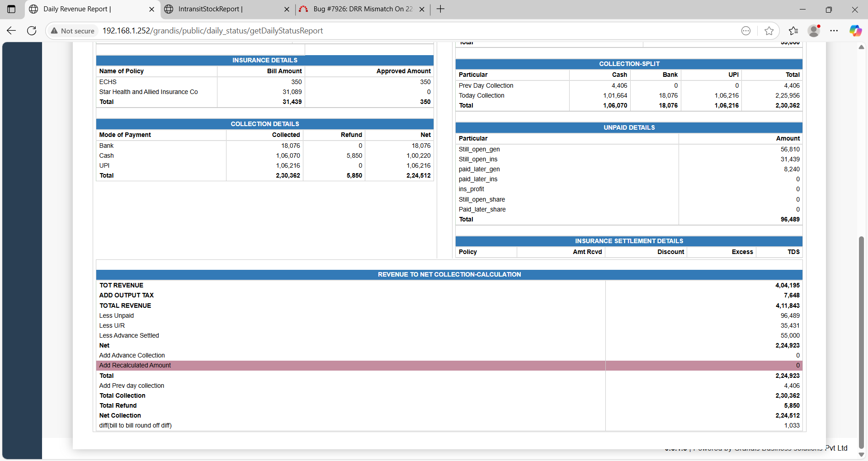Add this page to favorites star
The width and height of the screenshot is (868, 461).
pos(769,31)
